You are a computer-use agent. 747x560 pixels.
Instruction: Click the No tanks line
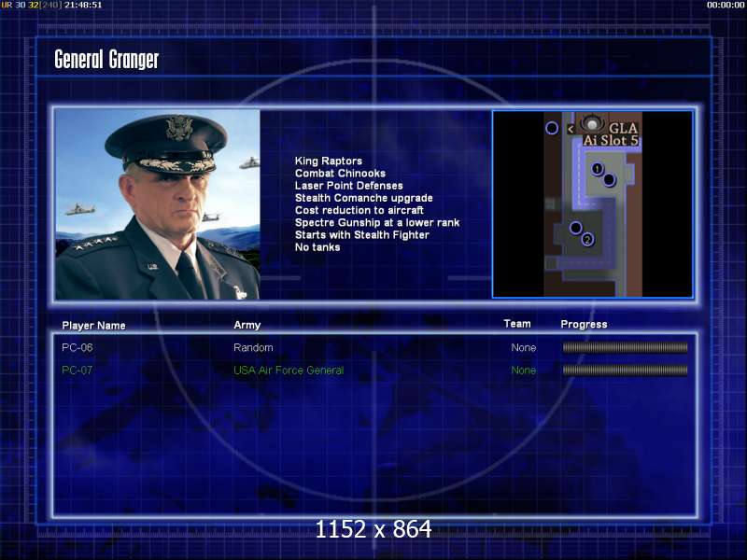tap(317, 247)
